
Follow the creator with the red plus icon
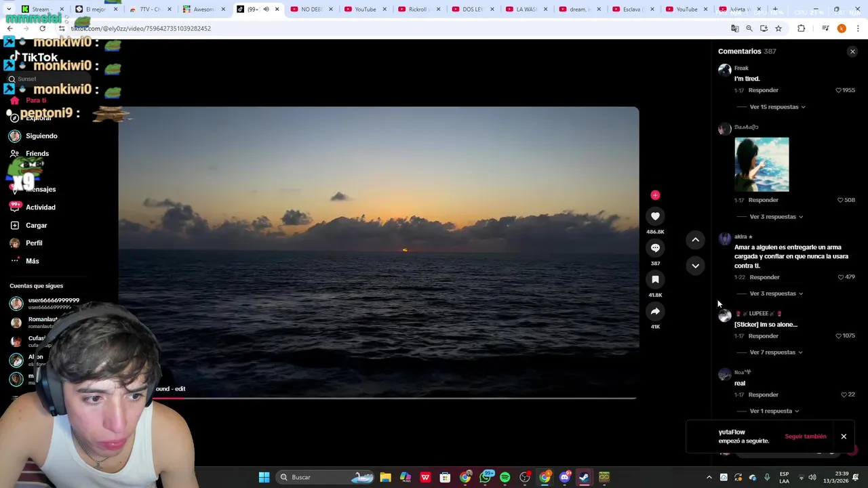point(655,195)
